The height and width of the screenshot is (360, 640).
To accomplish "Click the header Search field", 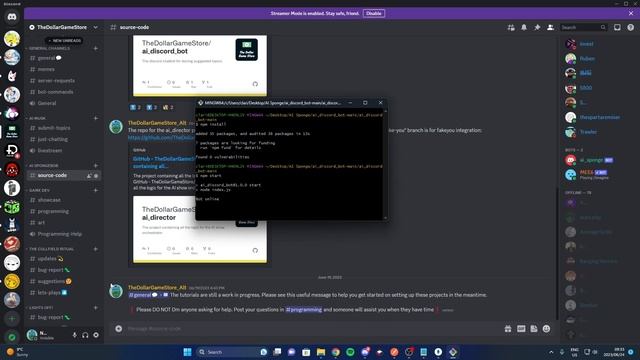I will point(583,27).
